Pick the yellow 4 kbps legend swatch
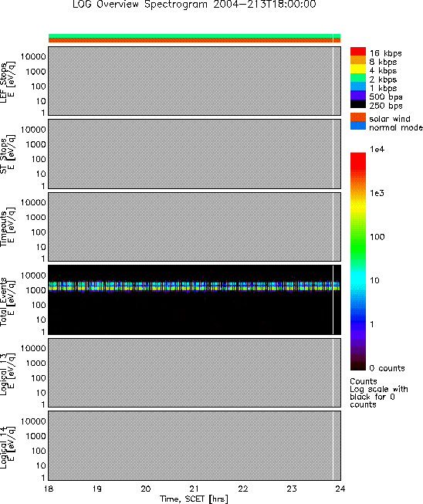 click(358, 69)
